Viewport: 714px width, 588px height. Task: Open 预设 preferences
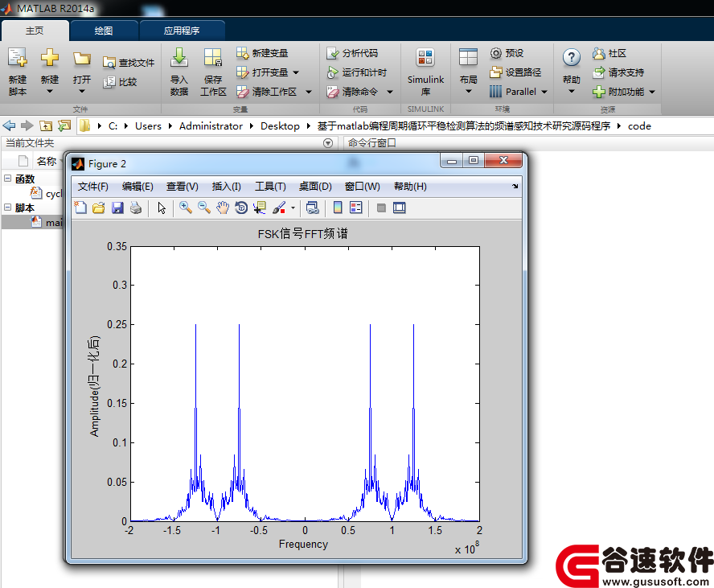tap(507, 53)
